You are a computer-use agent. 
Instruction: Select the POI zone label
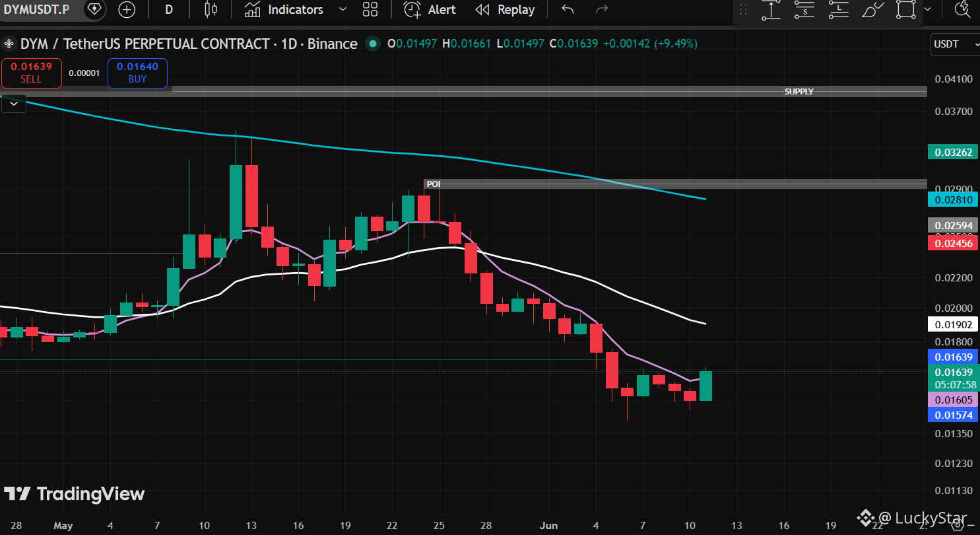pyautogui.click(x=433, y=184)
